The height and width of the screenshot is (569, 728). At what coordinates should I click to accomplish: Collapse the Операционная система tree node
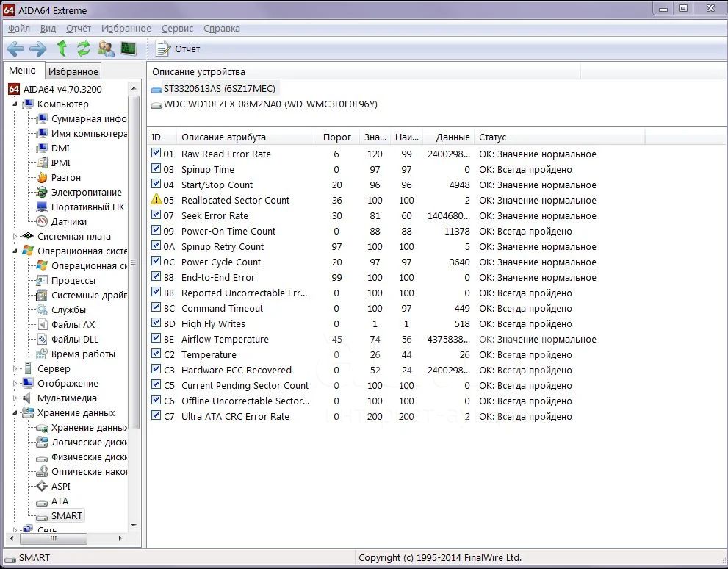15,251
